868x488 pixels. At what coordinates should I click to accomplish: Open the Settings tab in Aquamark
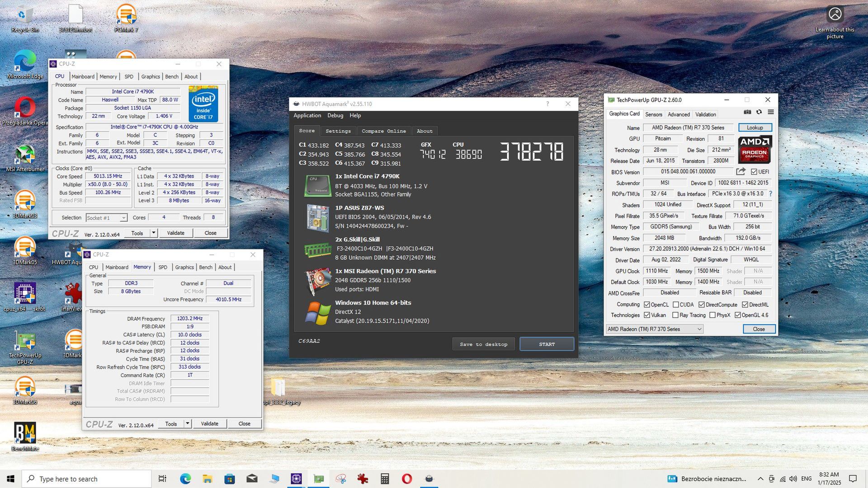click(338, 131)
